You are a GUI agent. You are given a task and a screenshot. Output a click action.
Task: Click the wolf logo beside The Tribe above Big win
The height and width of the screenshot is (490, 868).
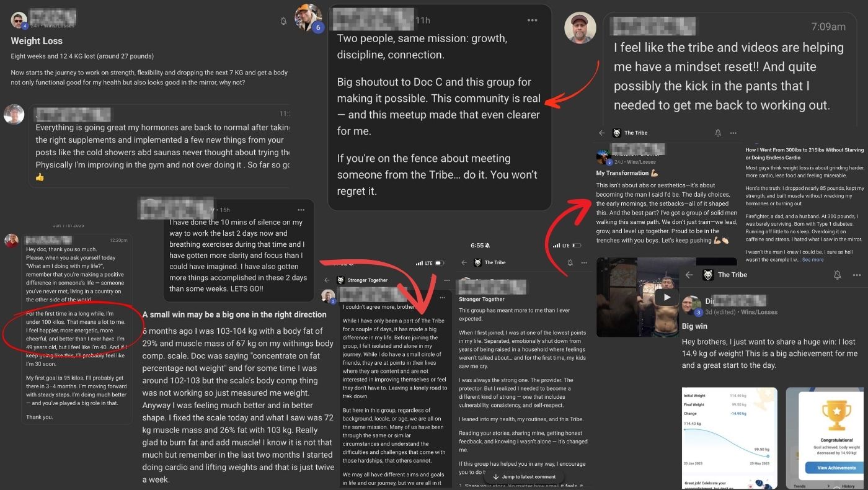[x=707, y=275]
